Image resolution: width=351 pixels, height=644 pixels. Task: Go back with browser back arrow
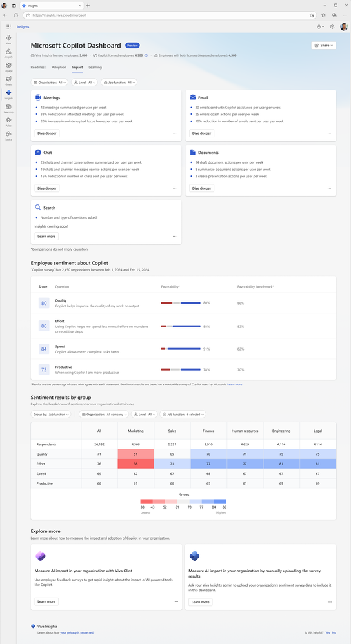(x=5, y=15)
